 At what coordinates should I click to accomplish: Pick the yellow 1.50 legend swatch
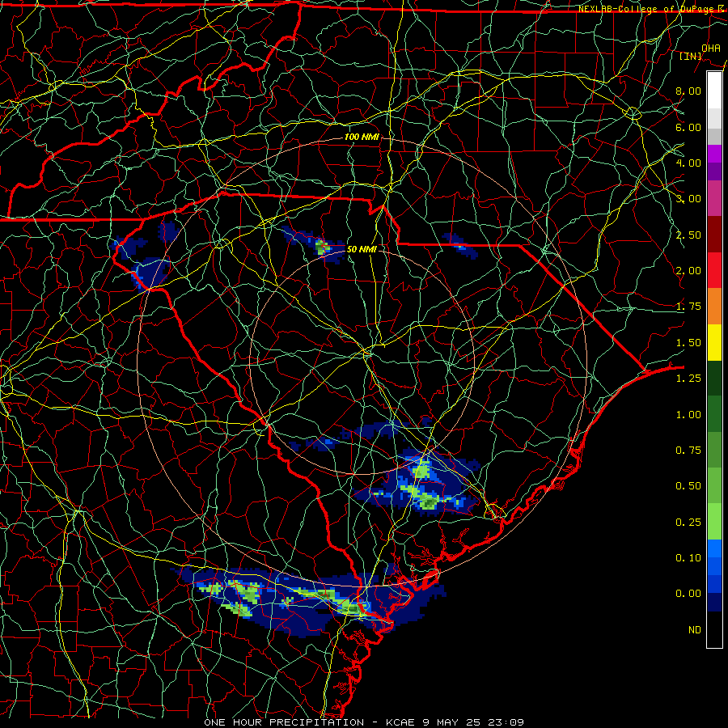click(714, 342)
